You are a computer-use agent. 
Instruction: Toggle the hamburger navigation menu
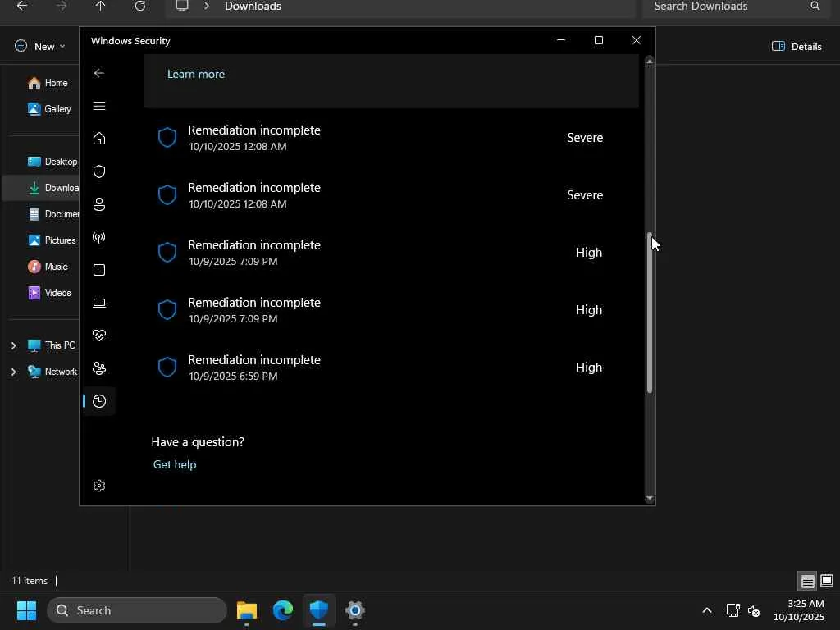[99, 106]
